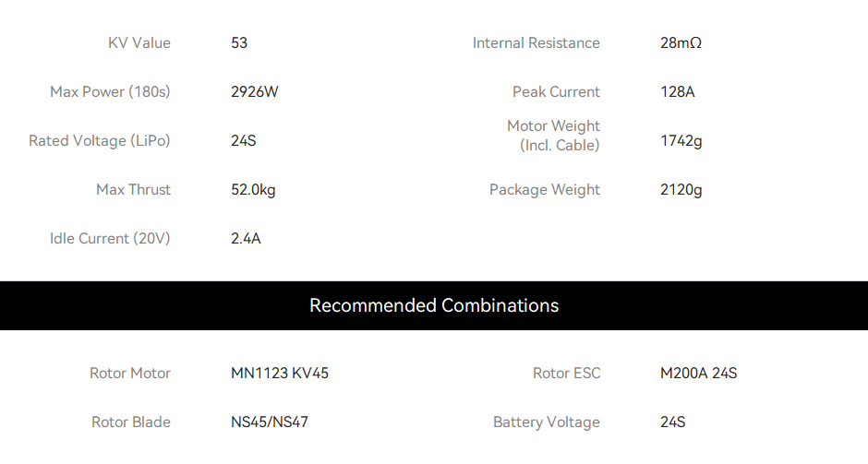Click the Max Thrust label
868x464 pixels.
click(x=133, y=190)
